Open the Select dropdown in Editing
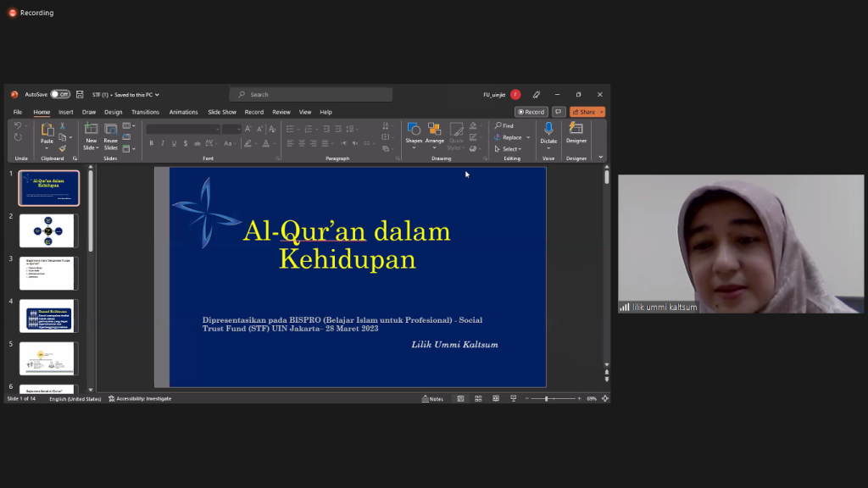This screenshot has width=868, height=488. [x=509, y=149]
